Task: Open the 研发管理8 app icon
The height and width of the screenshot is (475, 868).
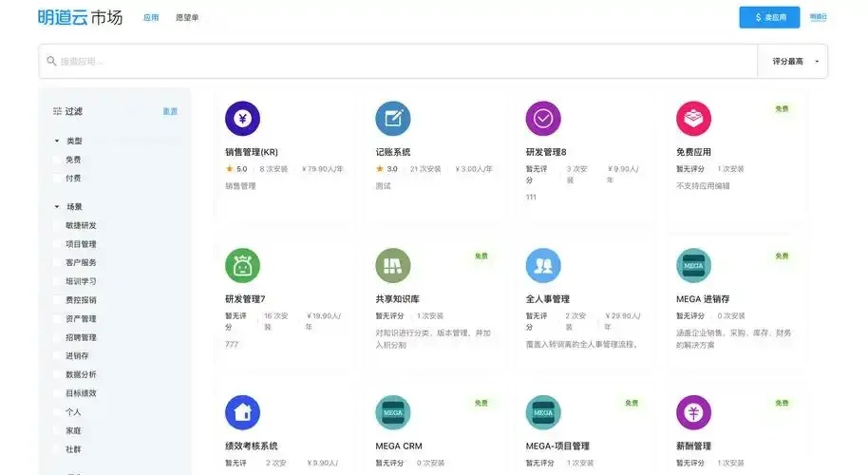Action: 543,119
